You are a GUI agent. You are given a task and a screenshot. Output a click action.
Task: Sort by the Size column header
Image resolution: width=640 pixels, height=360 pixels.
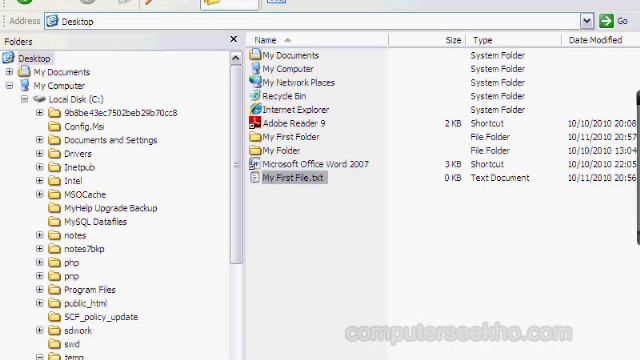[x=427, y=40]
